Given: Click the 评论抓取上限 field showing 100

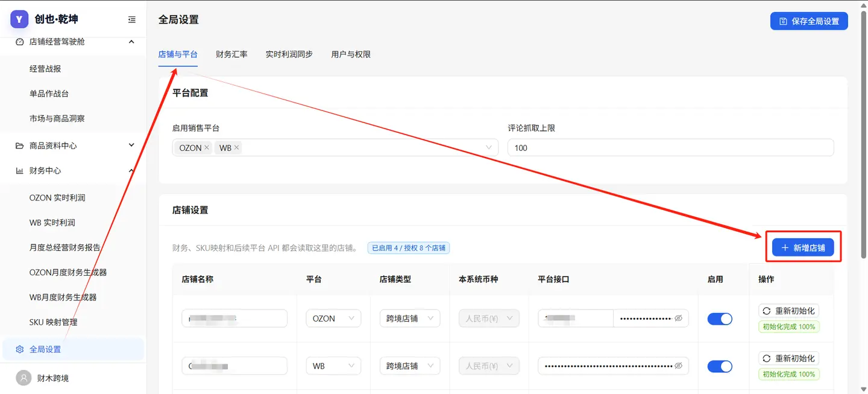Looking at the screenshot, I should [671, 148].
